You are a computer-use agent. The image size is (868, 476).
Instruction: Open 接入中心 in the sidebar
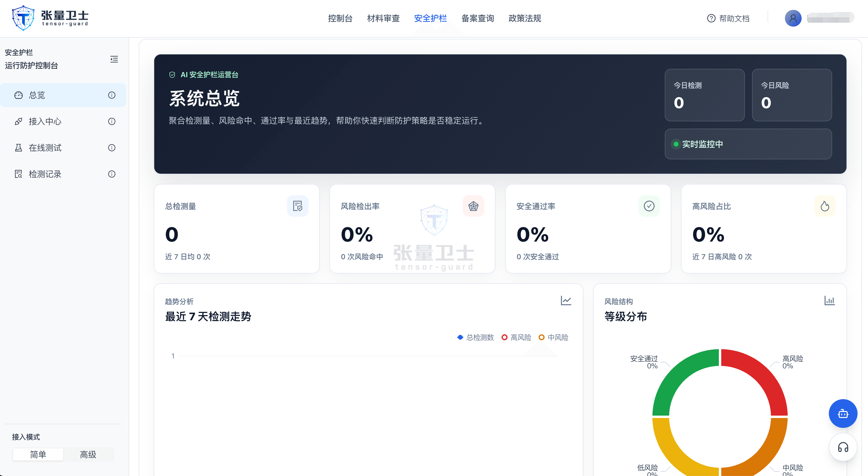tap(63, 121)
